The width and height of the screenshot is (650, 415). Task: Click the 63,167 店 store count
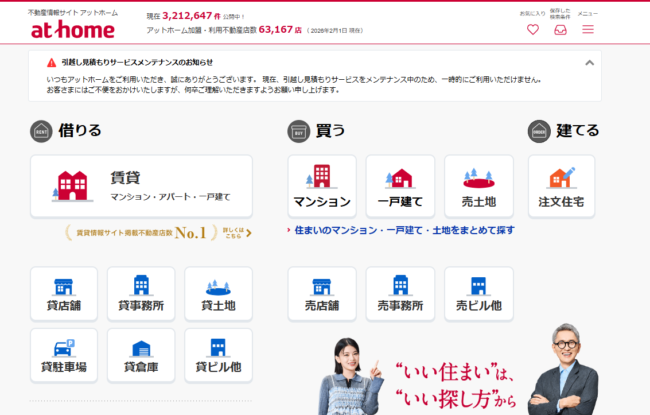(280, 30)
